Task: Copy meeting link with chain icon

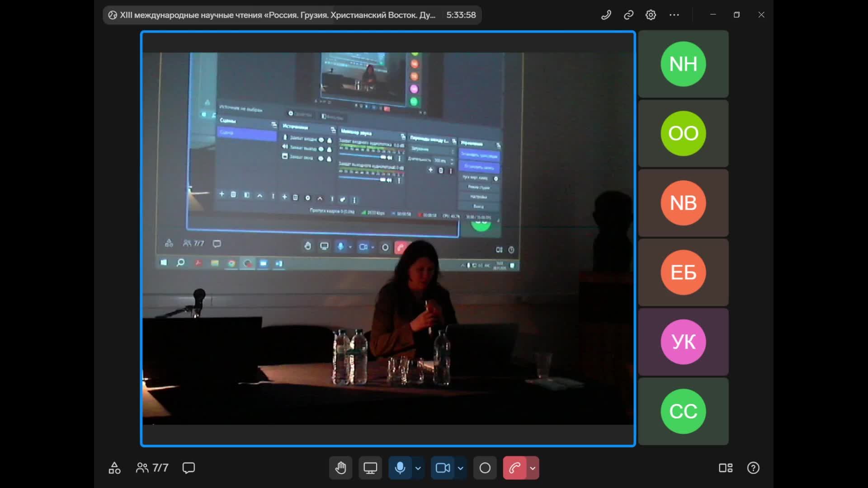Action: coord(628,15)
